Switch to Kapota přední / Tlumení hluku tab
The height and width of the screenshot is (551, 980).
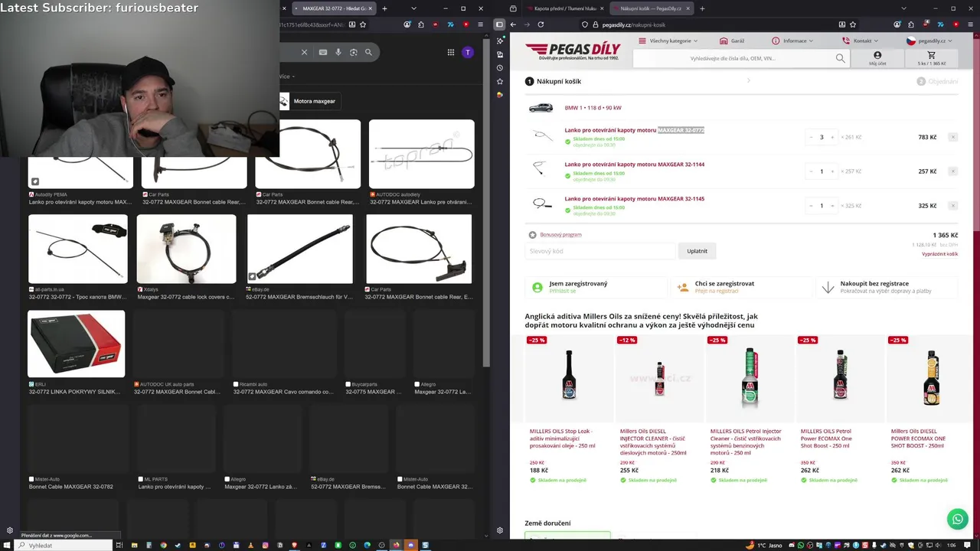[x=565, y=8]
